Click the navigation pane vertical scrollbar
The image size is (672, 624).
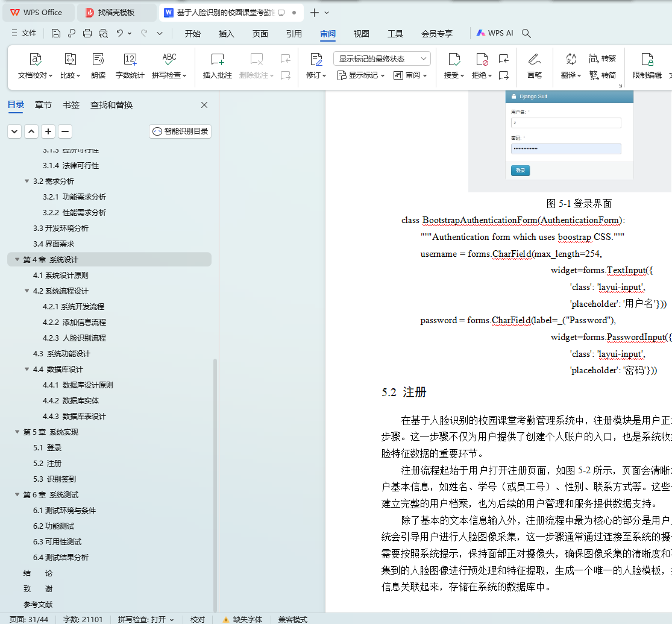pyautogui.click(x=215, y=485)
